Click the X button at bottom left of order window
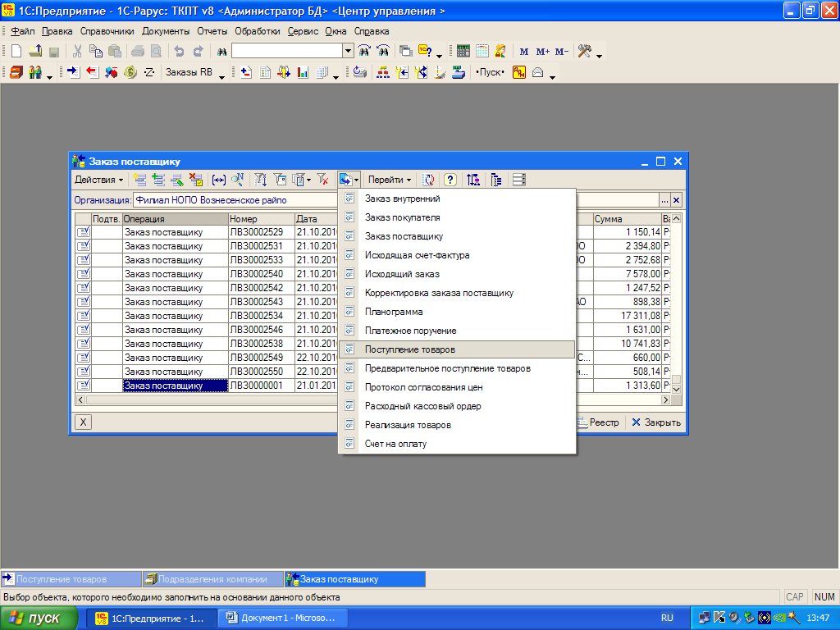Screen dimensions: 840x630 (x=83, y=422)
